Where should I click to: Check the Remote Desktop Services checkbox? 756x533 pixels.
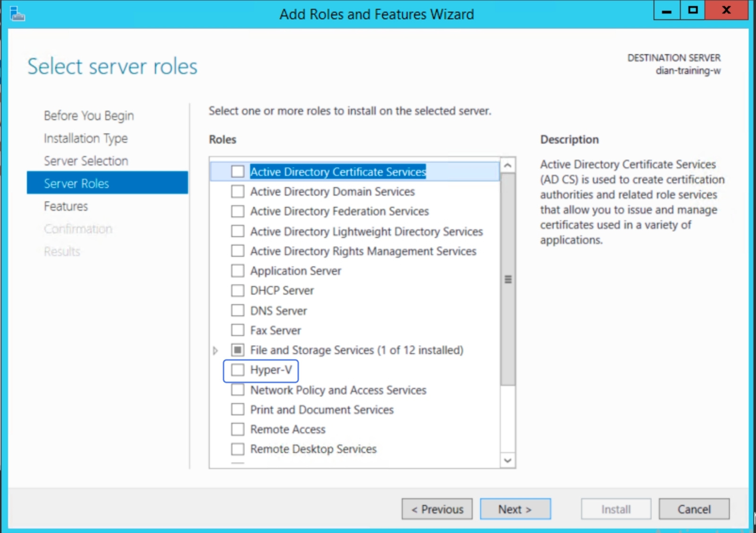click(x=238, y=449)
